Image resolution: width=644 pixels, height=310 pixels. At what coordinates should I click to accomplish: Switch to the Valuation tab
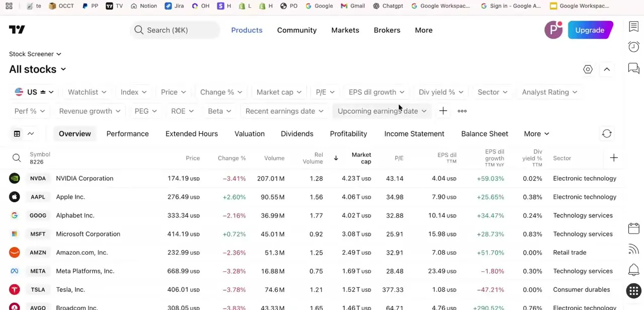click(x=250, y=134)
